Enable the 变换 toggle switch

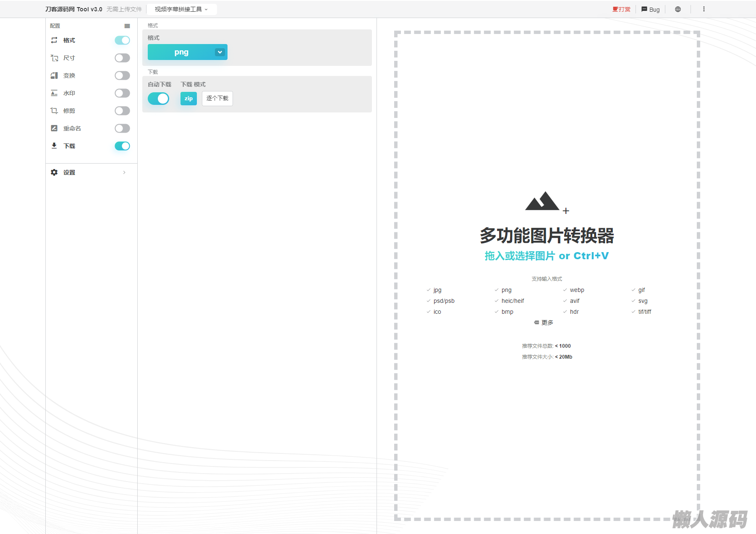click(x=122, y=76)
